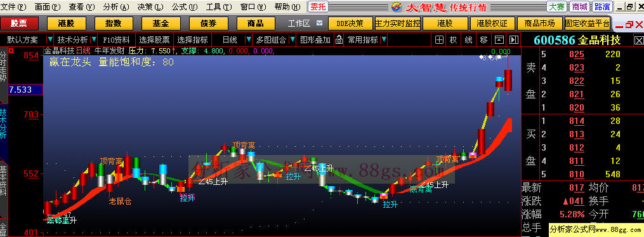
Task: Open the 日线 period dropdown arrow
Action: coord(248,40)
